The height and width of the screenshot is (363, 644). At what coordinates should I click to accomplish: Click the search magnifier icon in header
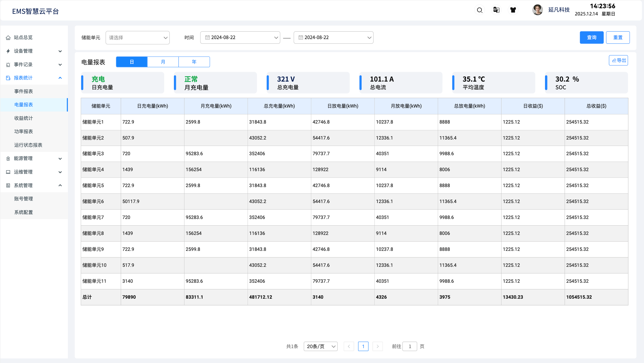pos(479,10)
